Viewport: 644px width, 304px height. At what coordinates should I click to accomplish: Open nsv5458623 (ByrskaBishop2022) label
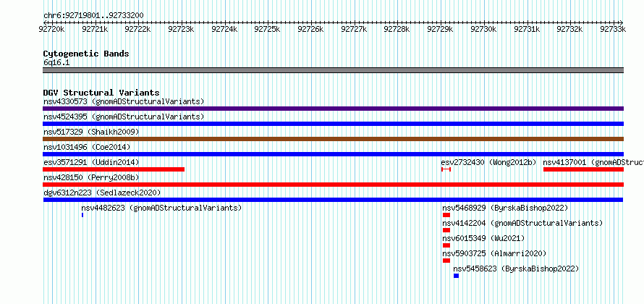tap(516, 269)
